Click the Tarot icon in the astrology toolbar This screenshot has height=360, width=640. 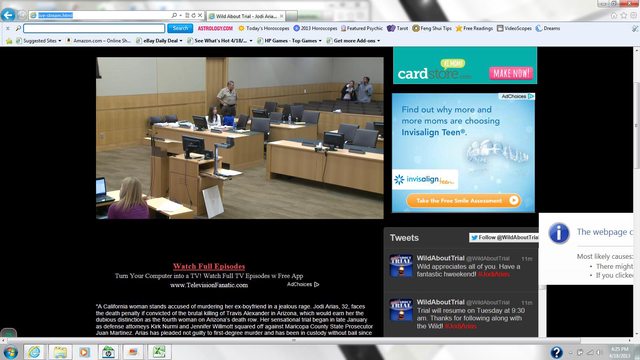(398, 28)
